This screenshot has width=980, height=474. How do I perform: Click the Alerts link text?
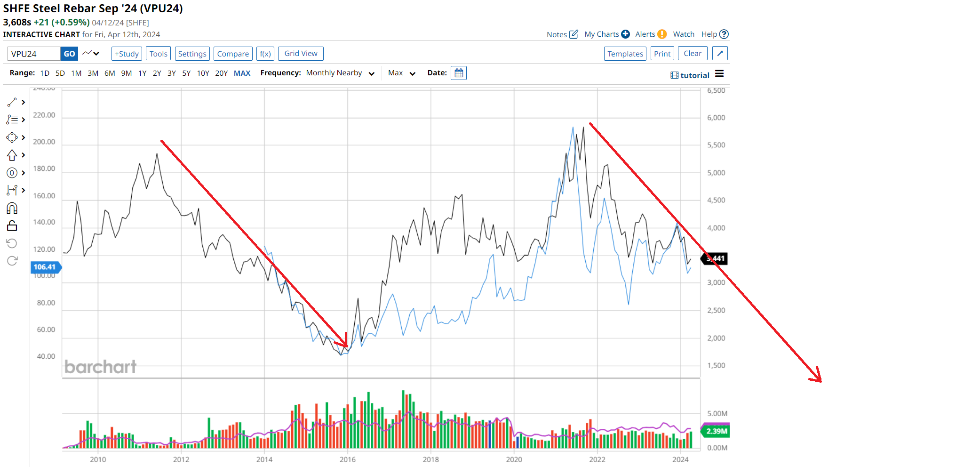click(645, 34)
